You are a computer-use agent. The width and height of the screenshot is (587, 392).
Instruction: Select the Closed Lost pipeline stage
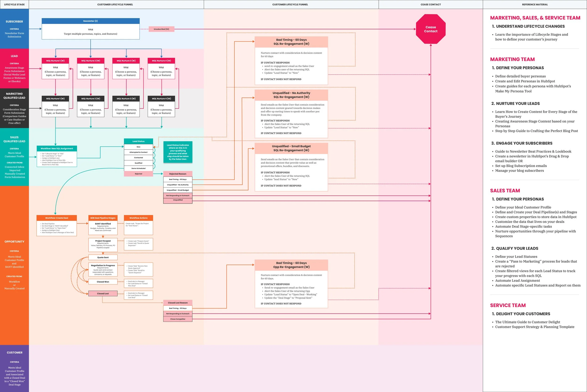pyautogui.click(x=103, y=293)
